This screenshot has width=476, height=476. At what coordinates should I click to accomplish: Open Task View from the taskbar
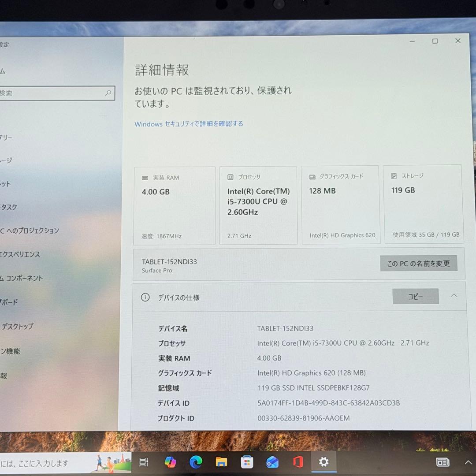click(x=143, y=462)
